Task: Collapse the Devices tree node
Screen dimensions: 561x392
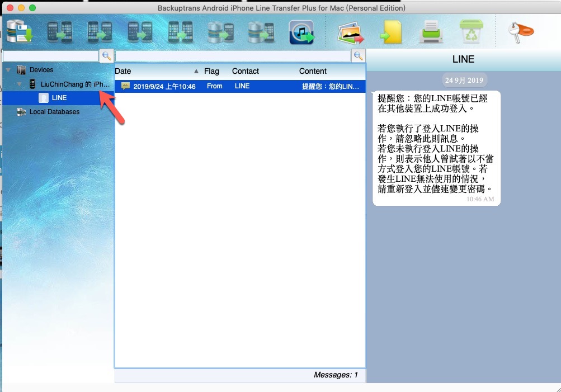Action: point(8,70)
